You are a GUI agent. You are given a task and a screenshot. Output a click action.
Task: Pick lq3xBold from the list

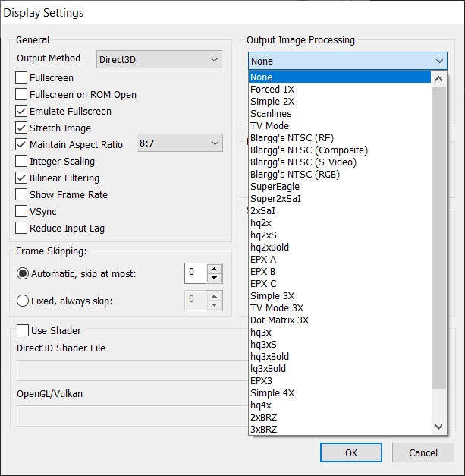(x=340, y=368)
